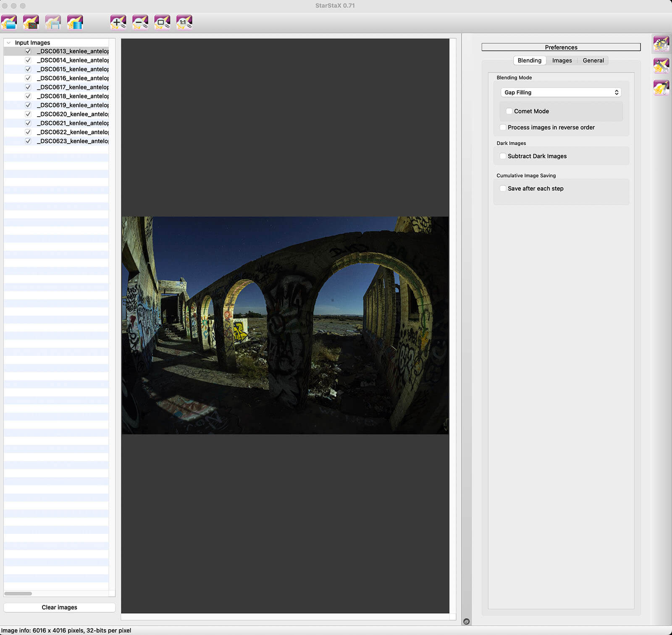This screenshot has width=672, height=635.
Task: Open preferences with the wrench icon
Action: pyautogui.click(x=661, y=66)
